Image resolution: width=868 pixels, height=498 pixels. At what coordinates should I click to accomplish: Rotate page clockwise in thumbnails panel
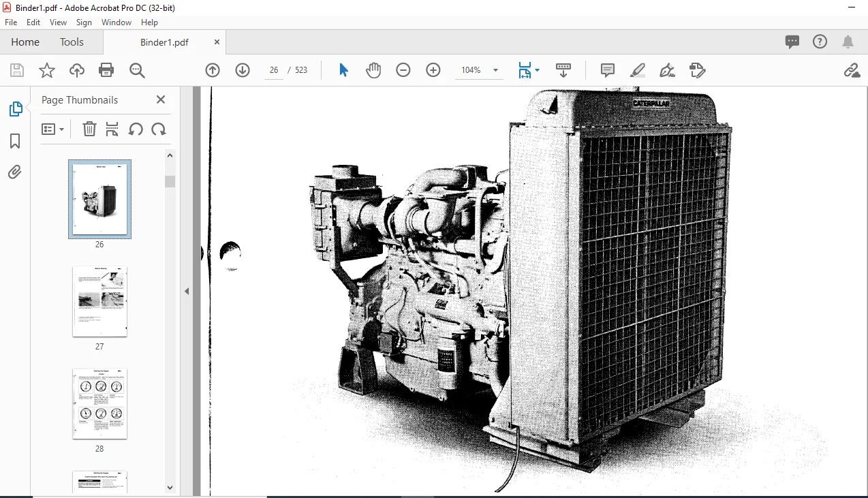point(159,129)
